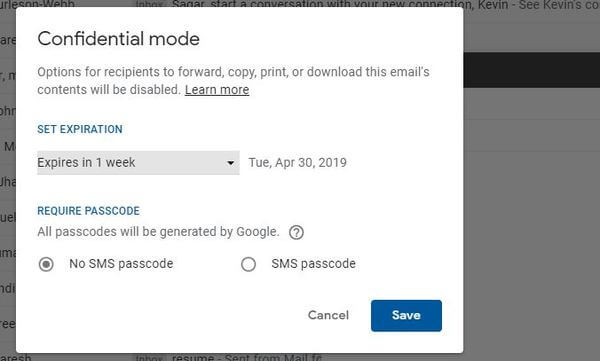
Task: Open the Learn more link
Action: [217, 90]
